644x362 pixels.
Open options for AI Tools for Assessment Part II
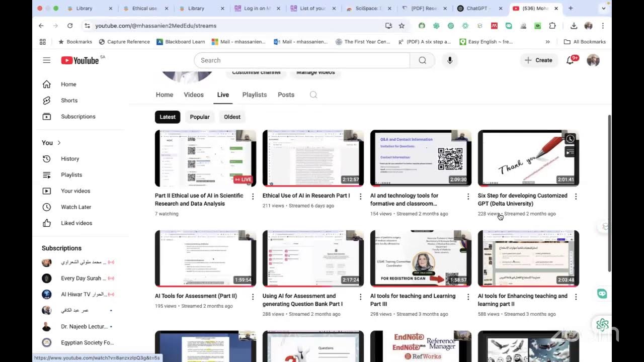pyautogui.click(x=253, y=297)
